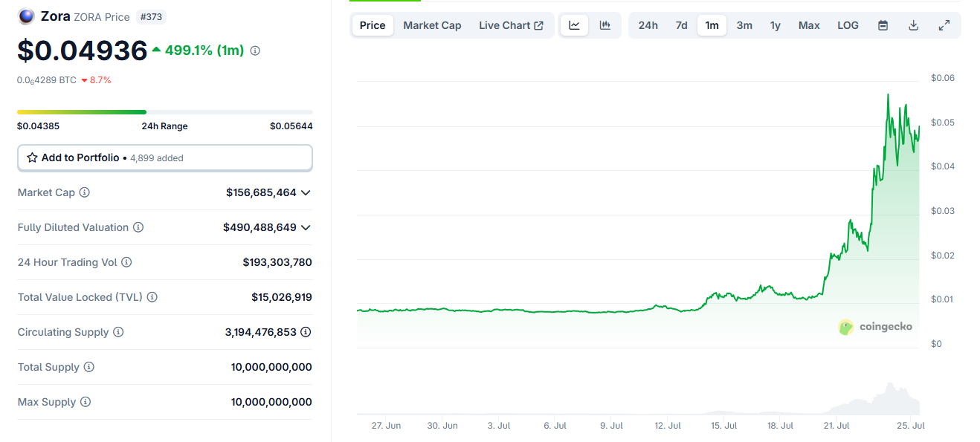Screen dimensions: 980x442
Task: Switch to the Market Cap chart tab
Action: pos(432,25)
